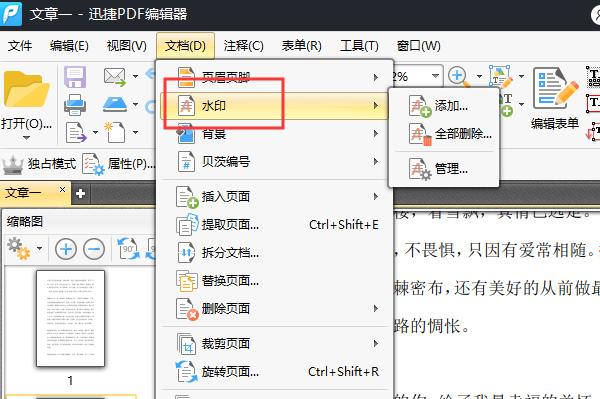Viewport: 600px width, 399px height.
Task: Zoom in thumbnails with plus icon
Action: [66, 249]
